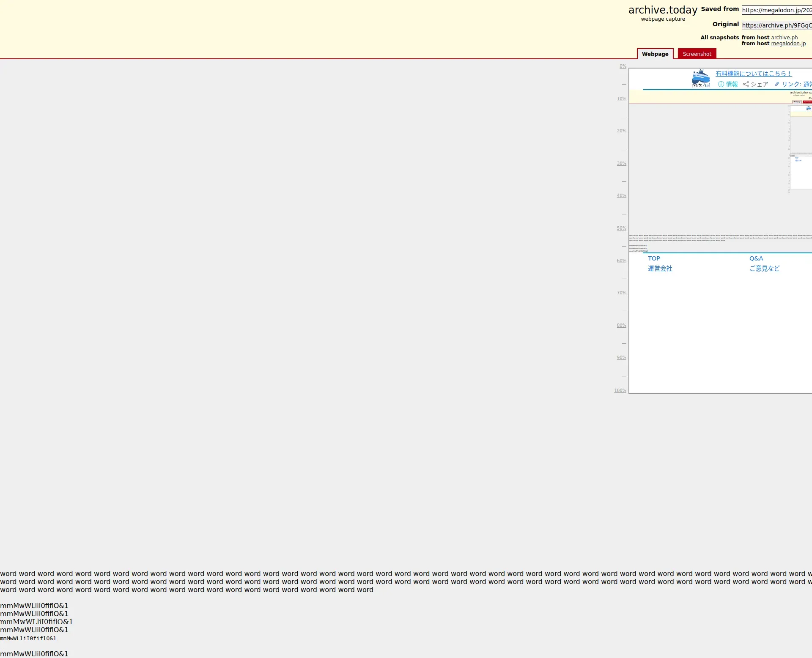Click the 運営会社 link
Viewport: 812px width, 658px height.
660,269
